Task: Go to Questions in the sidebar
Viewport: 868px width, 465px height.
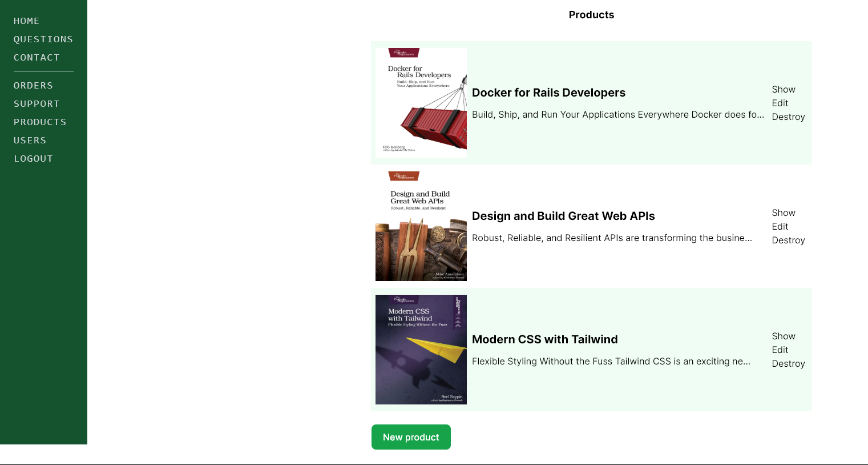Action: 43,39
